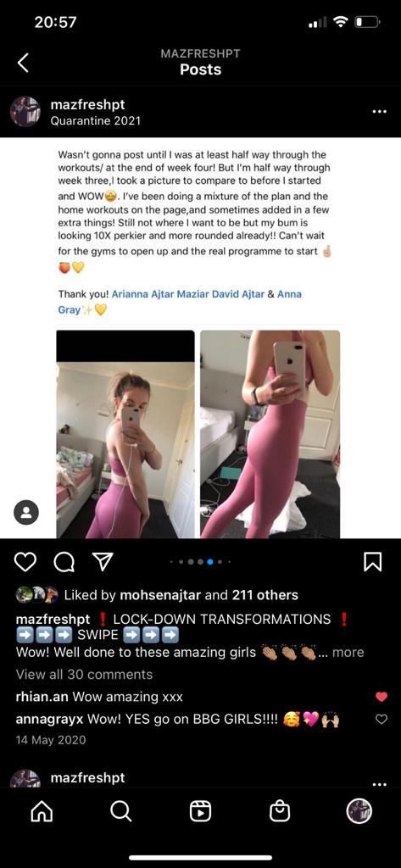Viewport: 401px width, 868px height.
Task: Go back using the top-left arrow
Action: [x=23, y=63]
